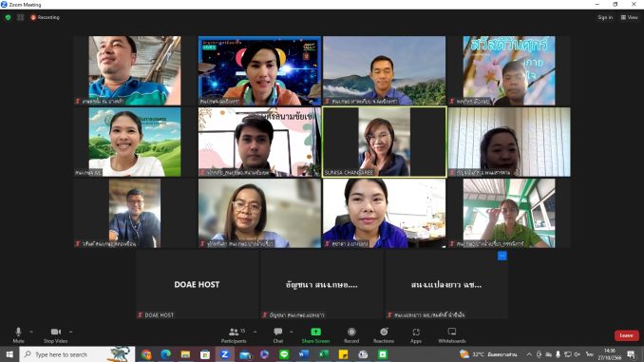This screenshot has height=362, width=644.
Task: Open Windows Start menu
Action: [9, 354]
